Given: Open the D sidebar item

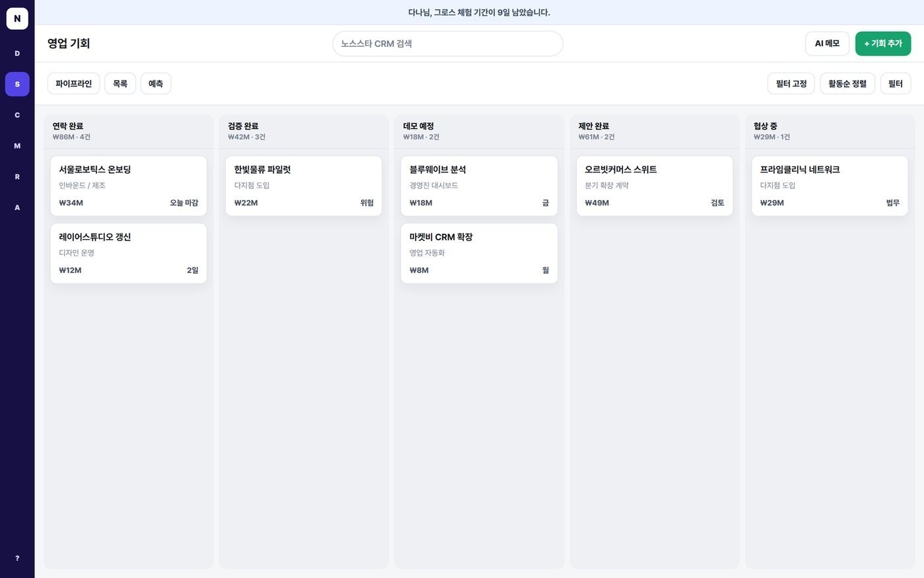Looking at the screenshot, I should 17,54.
